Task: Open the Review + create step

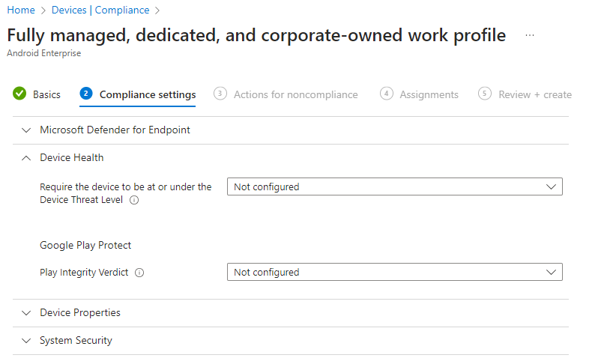Action: [535, 94]
